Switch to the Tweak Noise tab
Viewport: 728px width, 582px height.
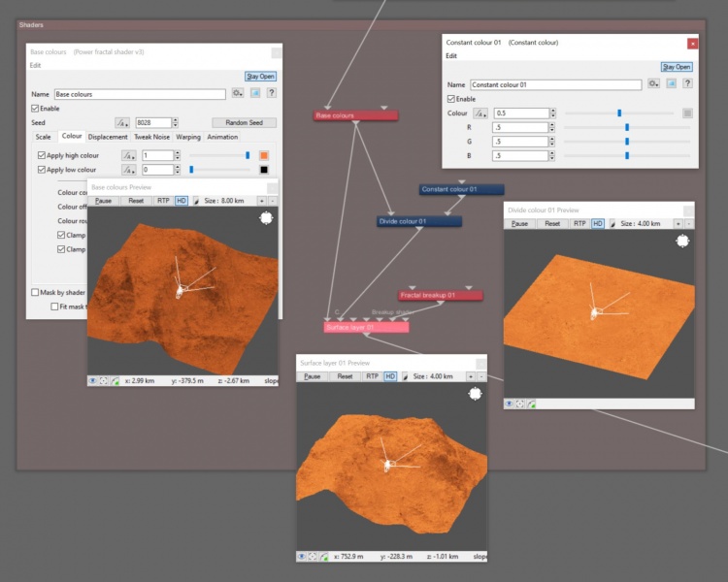(x=151, y=137)
